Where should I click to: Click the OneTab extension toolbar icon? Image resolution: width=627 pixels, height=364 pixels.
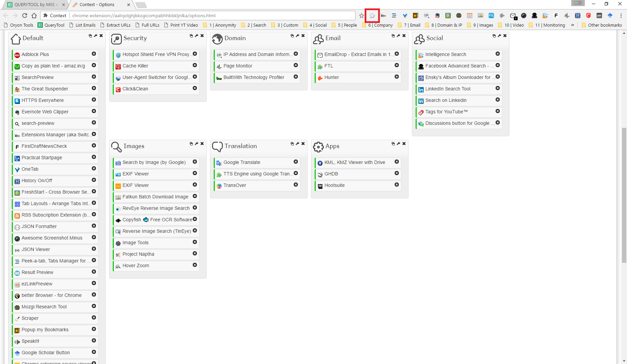[x=405, y=16]
